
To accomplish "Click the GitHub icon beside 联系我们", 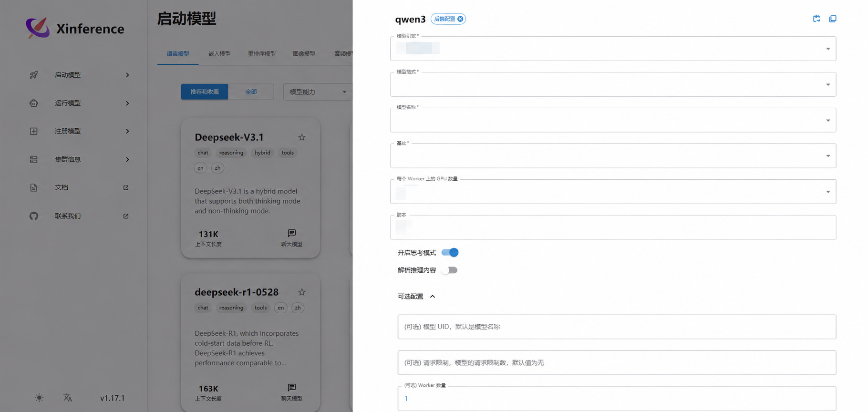I will 34,216.
